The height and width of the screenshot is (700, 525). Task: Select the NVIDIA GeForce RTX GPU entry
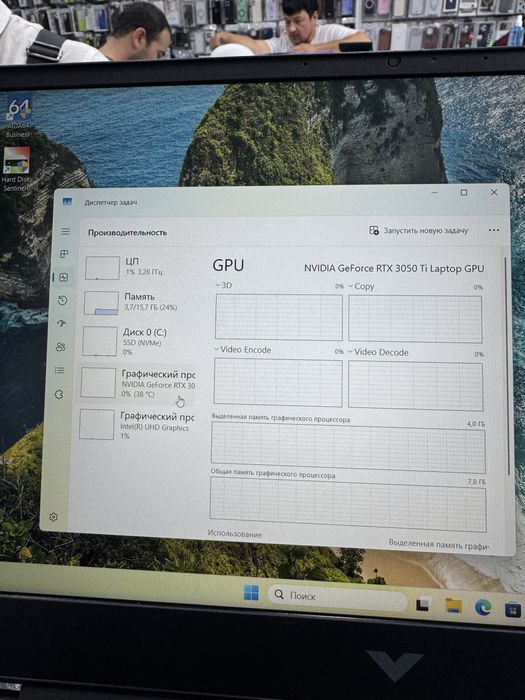137,383
